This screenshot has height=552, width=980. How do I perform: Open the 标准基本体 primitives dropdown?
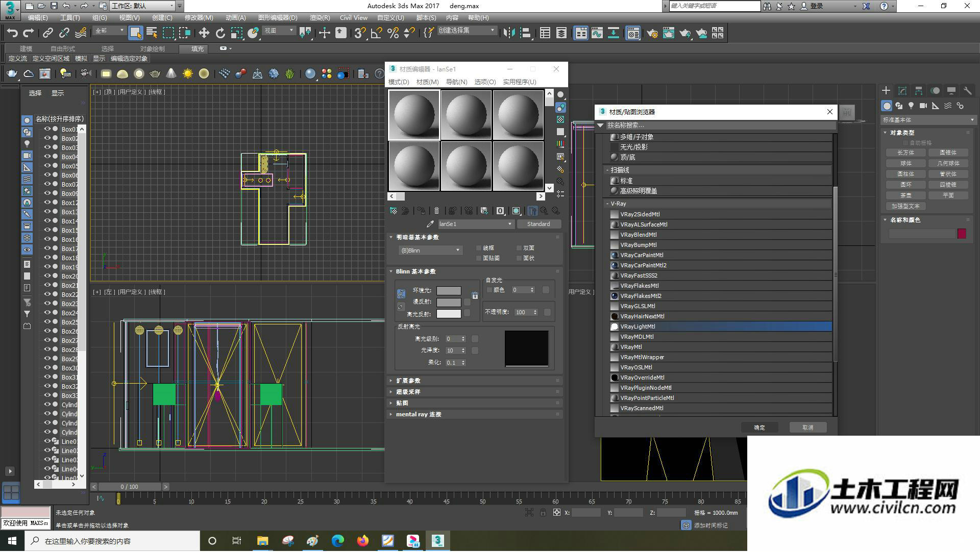(928, 120)
